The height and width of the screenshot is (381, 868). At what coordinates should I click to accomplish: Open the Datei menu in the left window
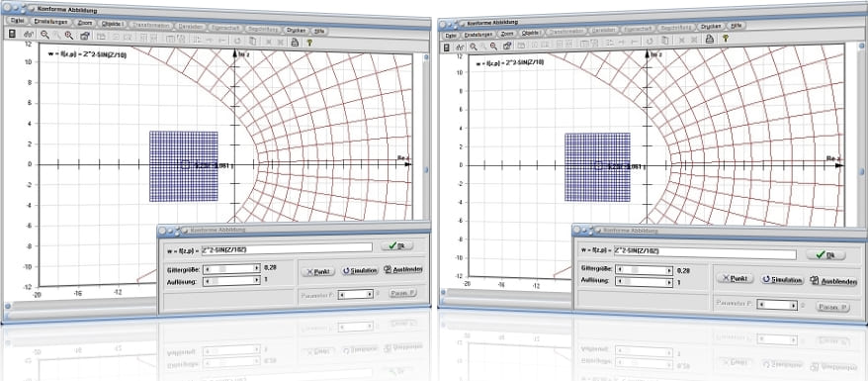click(x=17, y=21)
